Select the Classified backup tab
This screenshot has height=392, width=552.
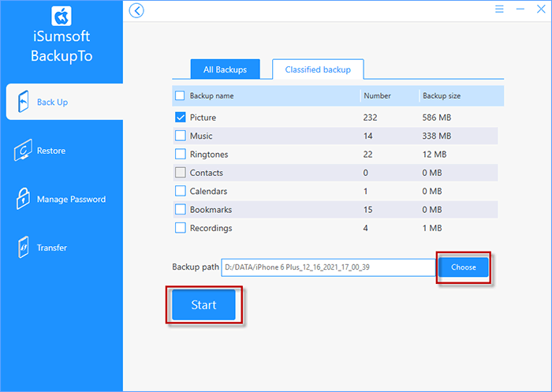pos(318,69)
